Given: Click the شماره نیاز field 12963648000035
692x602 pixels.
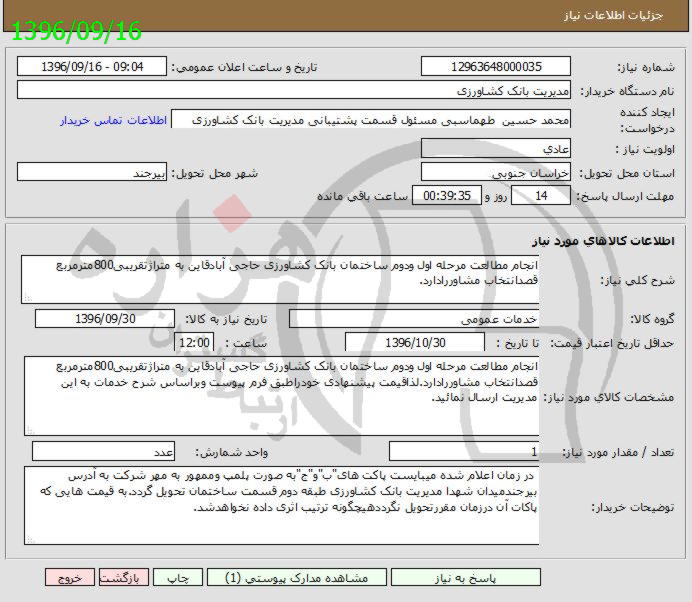Looking at the screenshot, I should click(496, 67).
